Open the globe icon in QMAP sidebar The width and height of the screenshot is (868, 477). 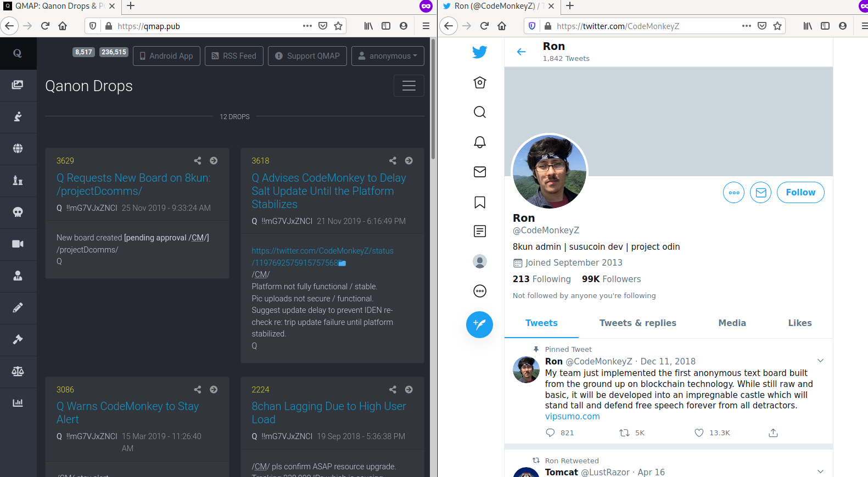(18, 148)
